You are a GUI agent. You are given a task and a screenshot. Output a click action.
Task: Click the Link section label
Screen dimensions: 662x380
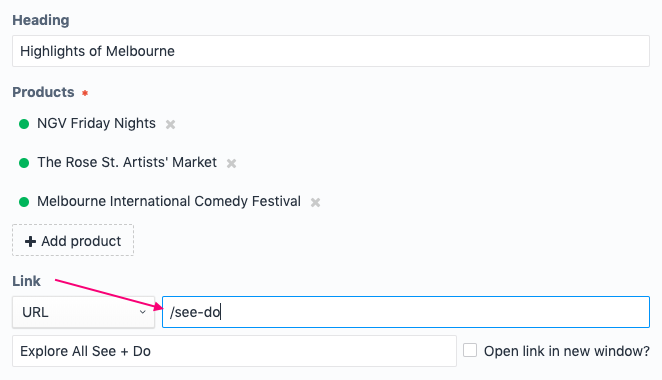(x=26, y=281)
